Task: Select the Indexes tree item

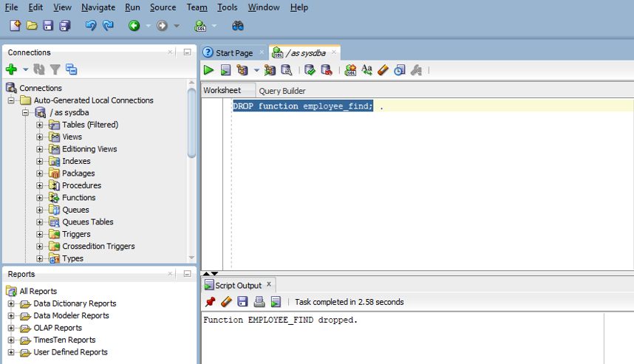Action: (76, 161)
